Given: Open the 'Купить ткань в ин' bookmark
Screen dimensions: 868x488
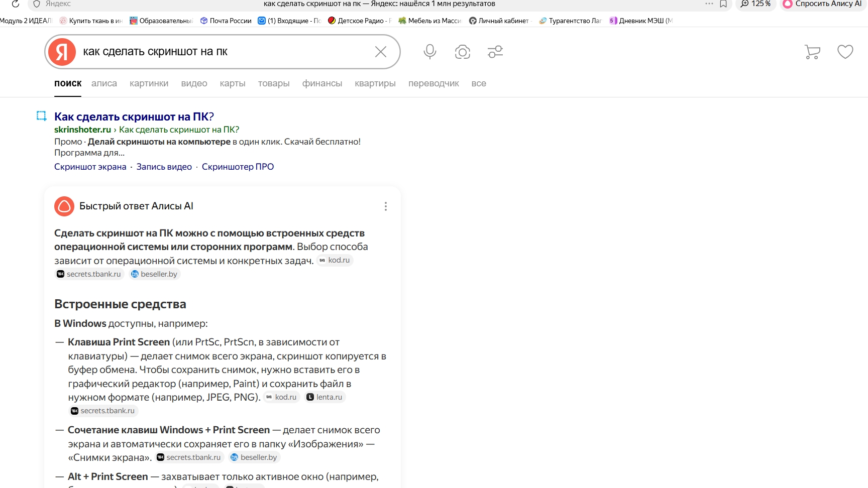Looking at the screenshot, I should tap(91, 21).
